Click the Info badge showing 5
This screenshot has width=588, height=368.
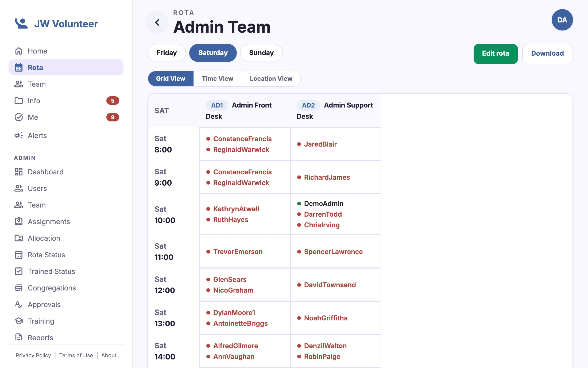click(113, 101)
